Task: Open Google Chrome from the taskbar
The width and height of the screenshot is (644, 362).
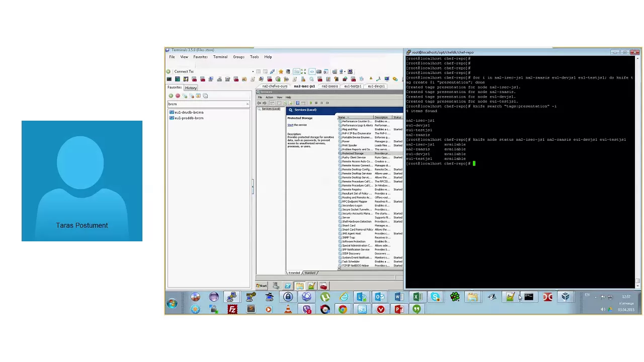Action: (343, 309)
